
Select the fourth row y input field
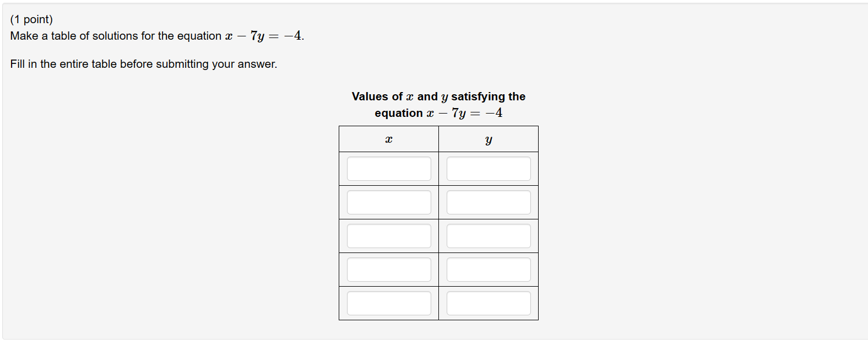click(x=488, y=269)
